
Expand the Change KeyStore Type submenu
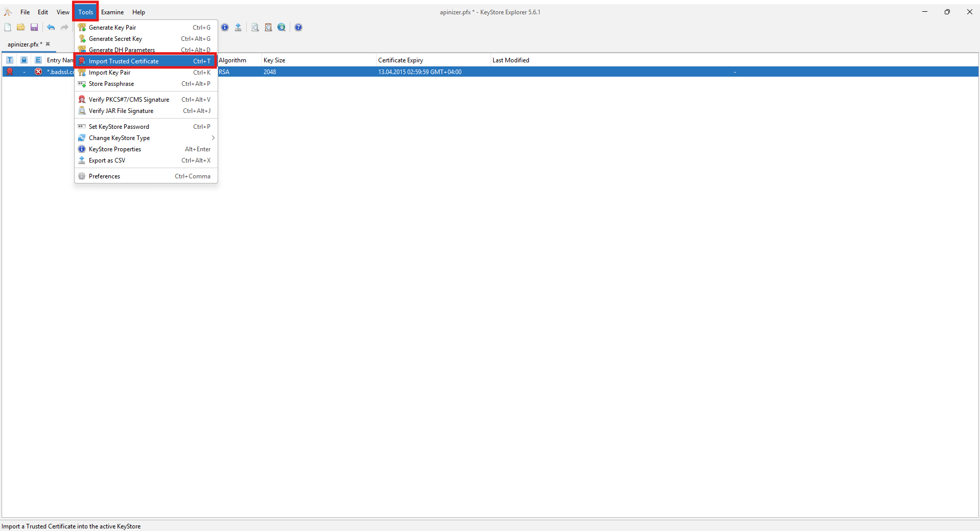tap(146, 138)
